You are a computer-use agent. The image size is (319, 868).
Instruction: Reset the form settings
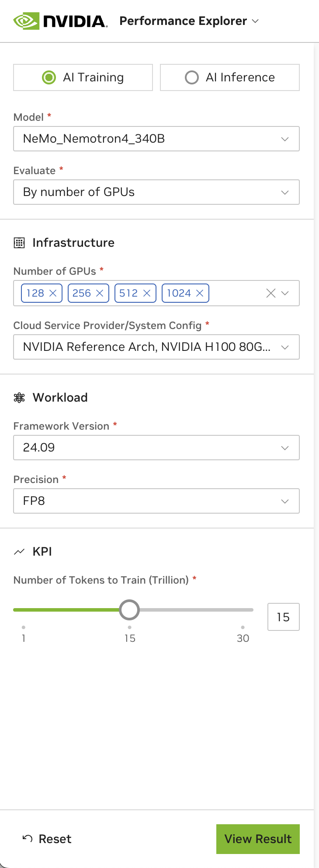tap(47, 839)
